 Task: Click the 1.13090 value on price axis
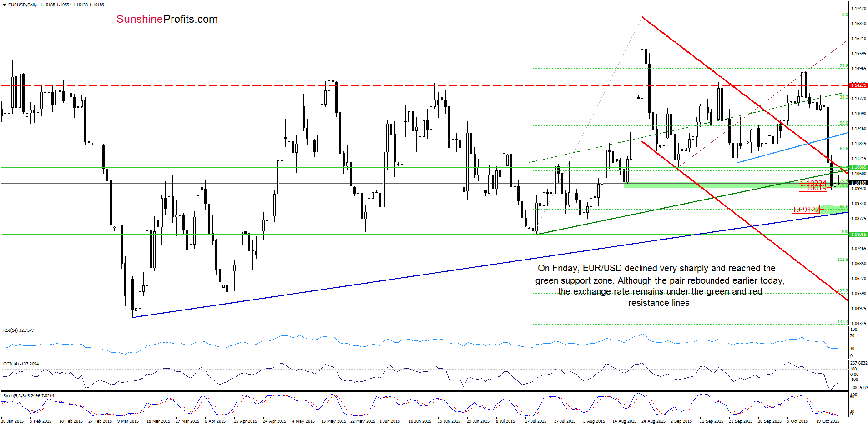point(858,114)
